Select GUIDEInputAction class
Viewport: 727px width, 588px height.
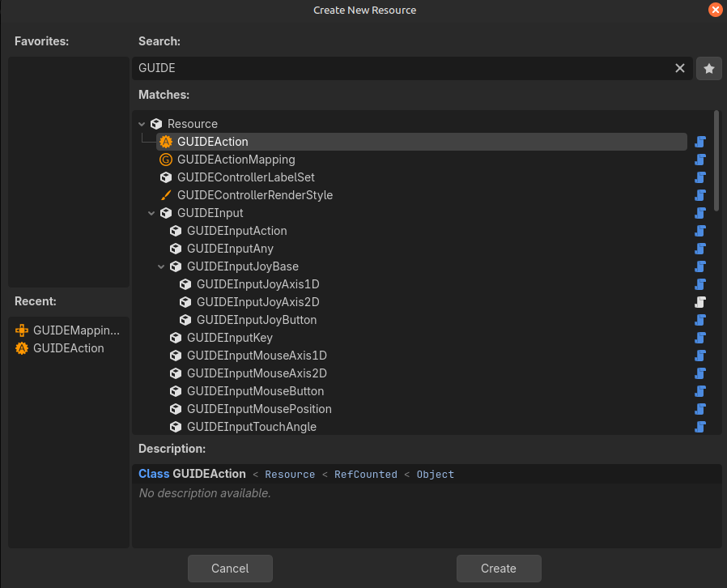[x=237, y=231]
